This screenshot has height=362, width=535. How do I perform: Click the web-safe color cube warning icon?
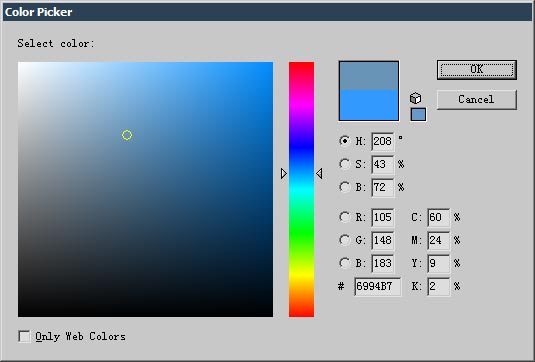(x=415, y=98)
